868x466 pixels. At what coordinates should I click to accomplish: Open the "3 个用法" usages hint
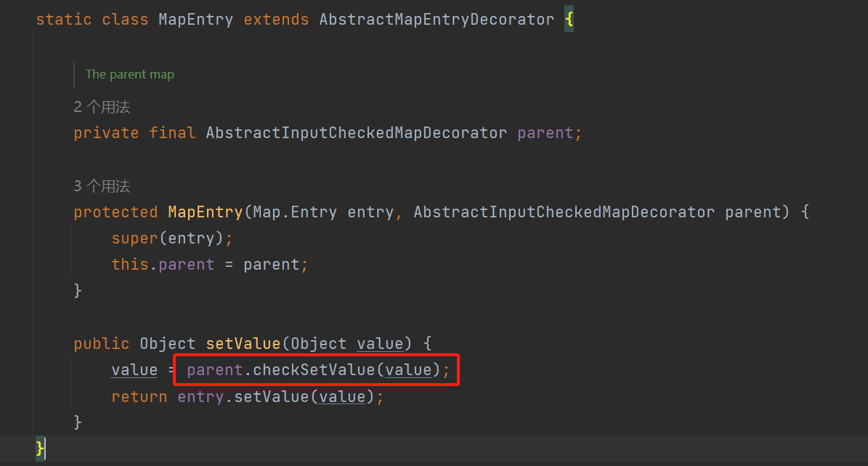102,187
